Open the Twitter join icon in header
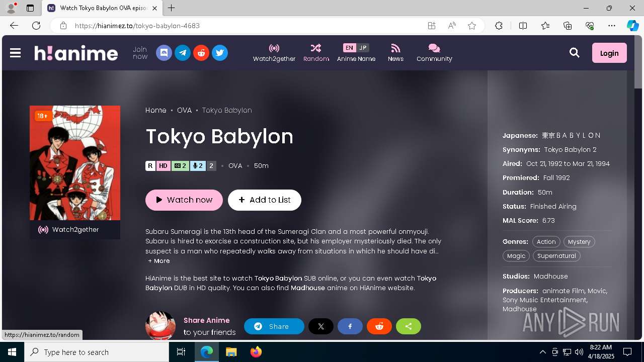 (x=220, y=53)
